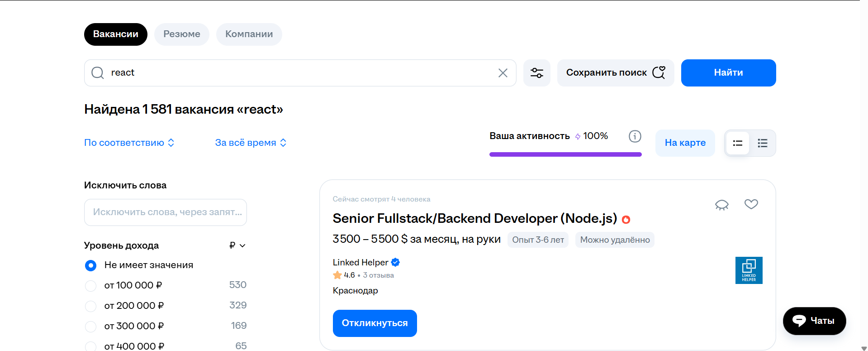Open the ruble currency selector dropdown
This screenshot has height=351, width=868.
coord(237,245)
